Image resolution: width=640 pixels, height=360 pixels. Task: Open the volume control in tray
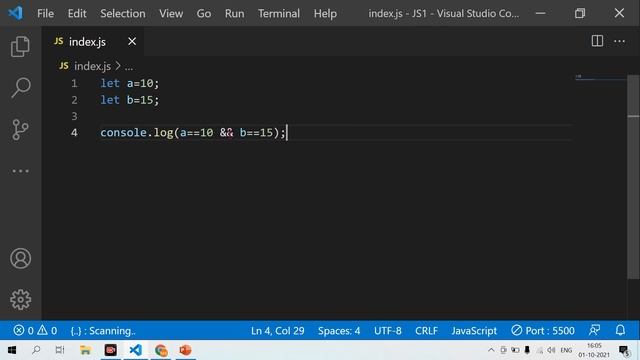click(551, 350)
